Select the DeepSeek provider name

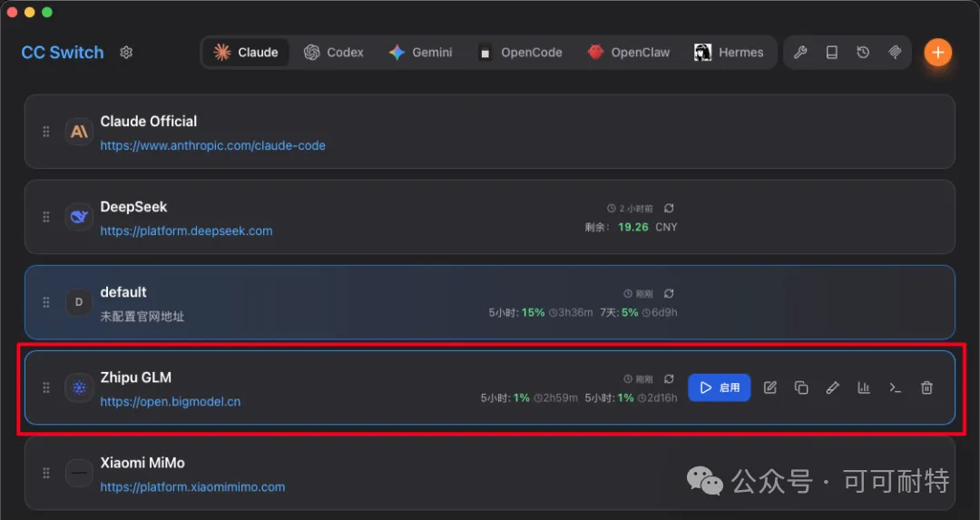coord(133,207)
